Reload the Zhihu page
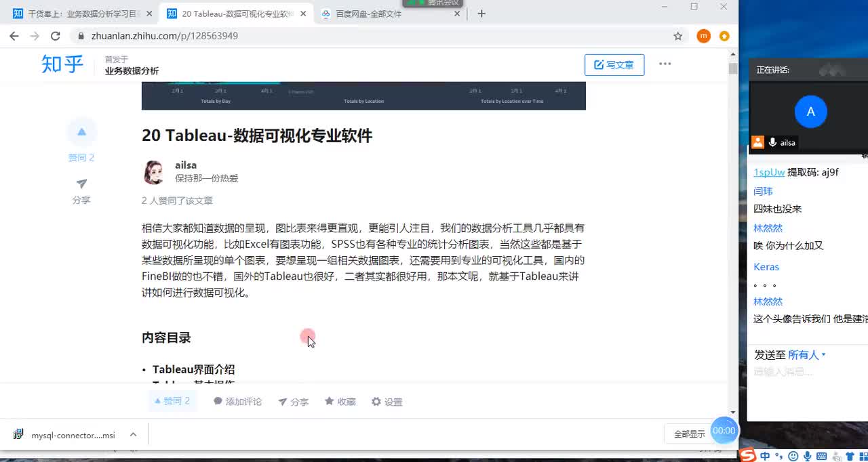Viewport: 868px width, 462px height. click(x=56, y=36)
